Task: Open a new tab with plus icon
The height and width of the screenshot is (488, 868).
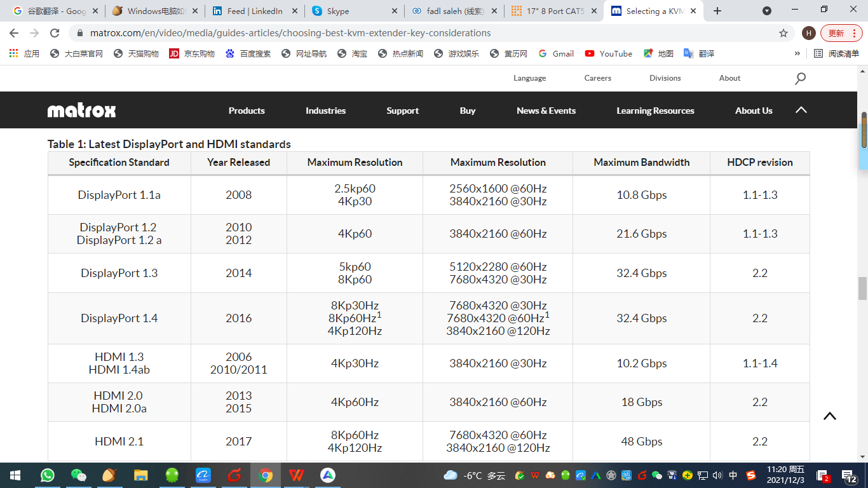Action: tap(717, 11)
